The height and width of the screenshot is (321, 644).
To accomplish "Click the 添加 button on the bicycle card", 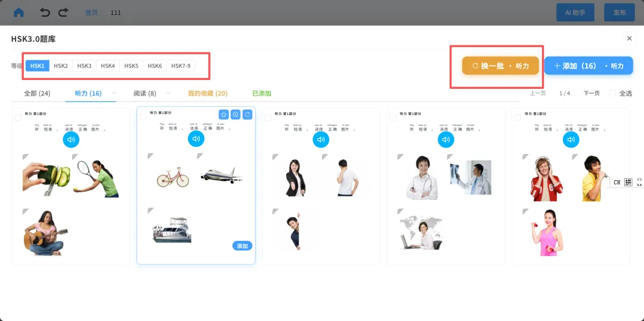I will pyautogui.click(x=242, y=246).
